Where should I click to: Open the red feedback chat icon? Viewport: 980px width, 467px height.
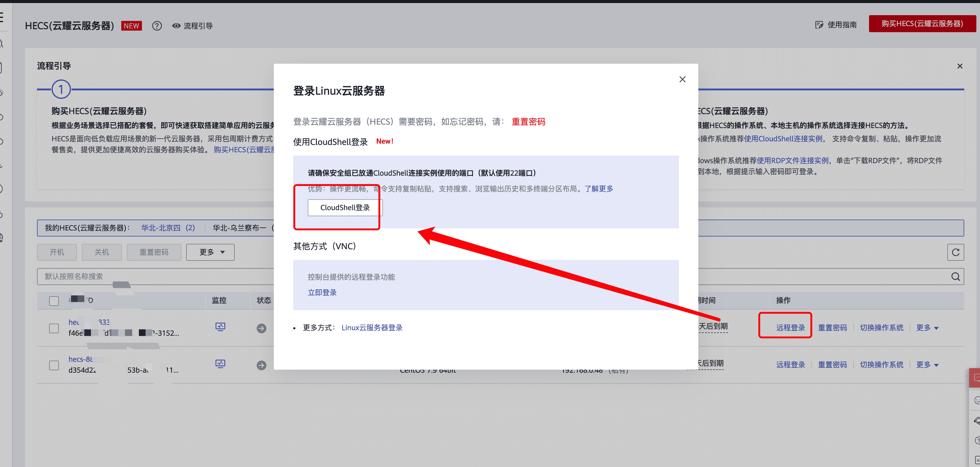[x=976, y=378]
